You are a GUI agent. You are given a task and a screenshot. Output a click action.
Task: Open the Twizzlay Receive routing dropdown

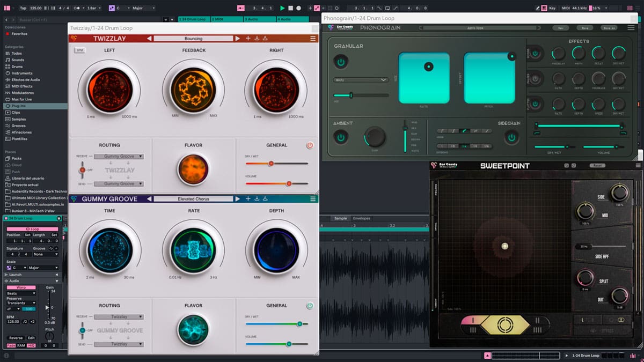119,157
